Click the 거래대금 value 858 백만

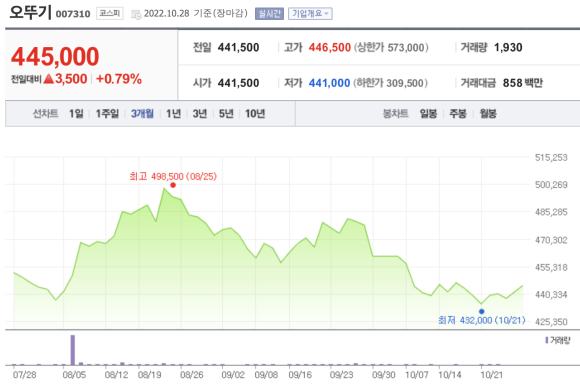pyautogui.click(x=523, y=83)
